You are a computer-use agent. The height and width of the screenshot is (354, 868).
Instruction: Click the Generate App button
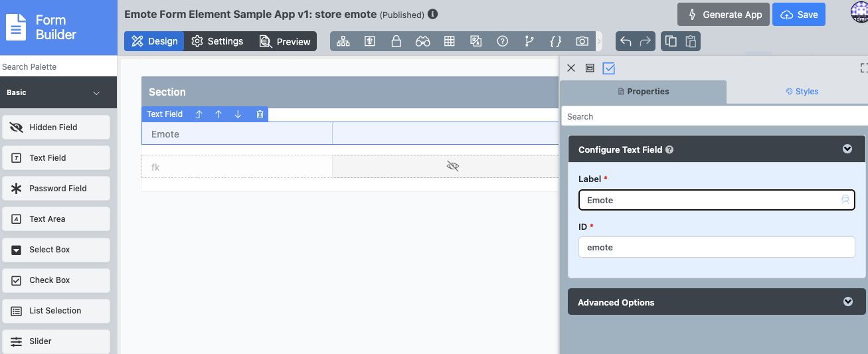point(724,15)
